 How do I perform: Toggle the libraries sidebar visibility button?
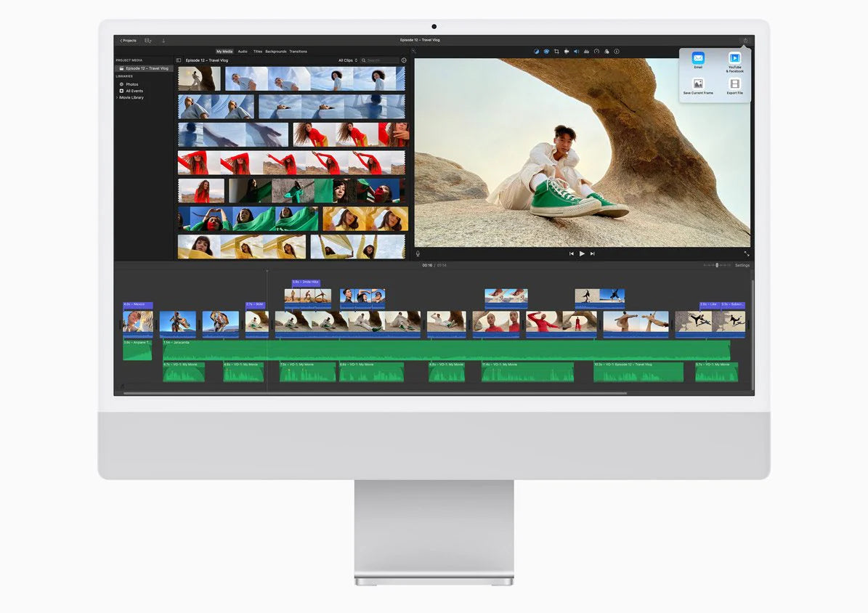179,60
